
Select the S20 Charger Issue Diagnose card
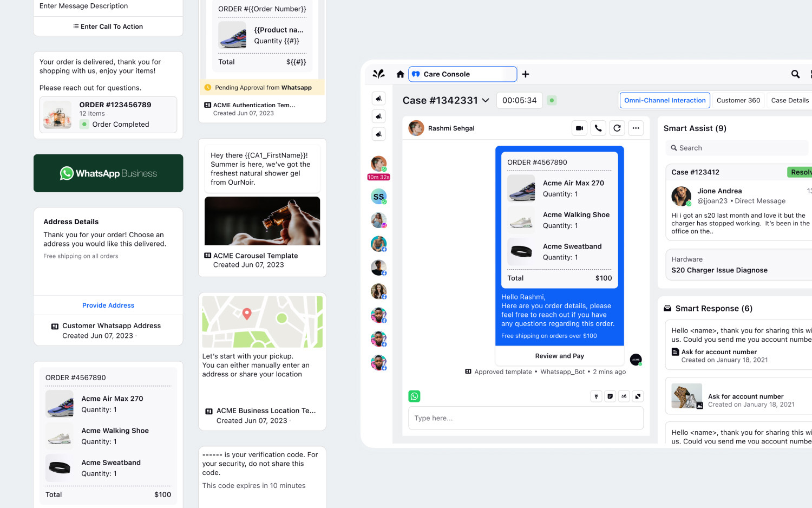738,265
